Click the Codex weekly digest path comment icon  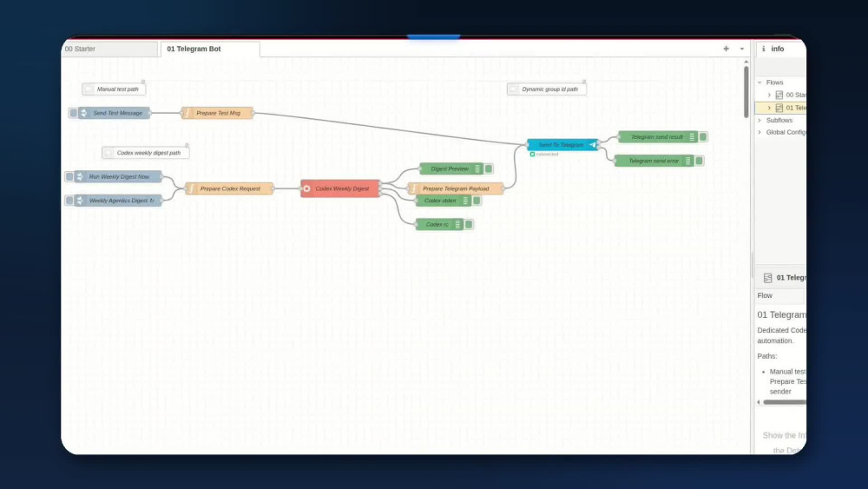(108, 153)
